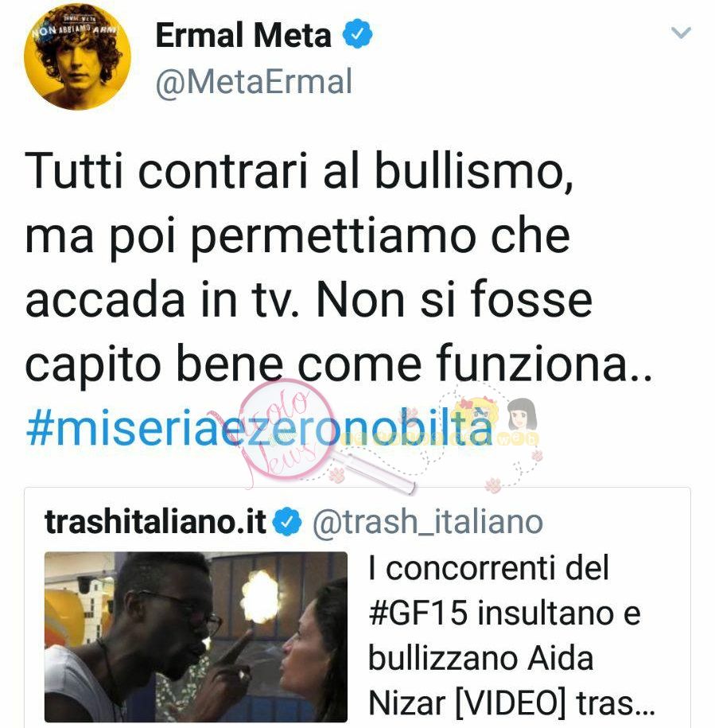Select the tweet text about bullismo
This screenshot has height=728, width=715.
pyautogui.click(x=339, y=267)
